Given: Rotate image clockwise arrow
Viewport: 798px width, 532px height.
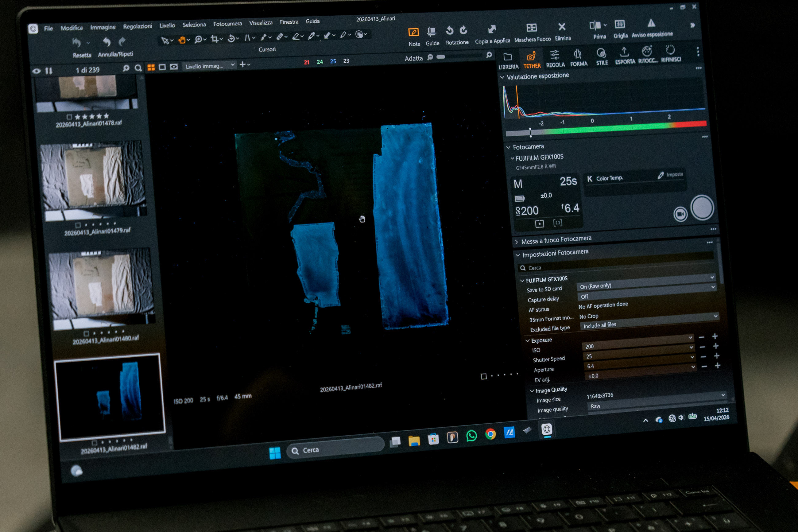Looking at the screenshot, I should [x=463, y=30].
